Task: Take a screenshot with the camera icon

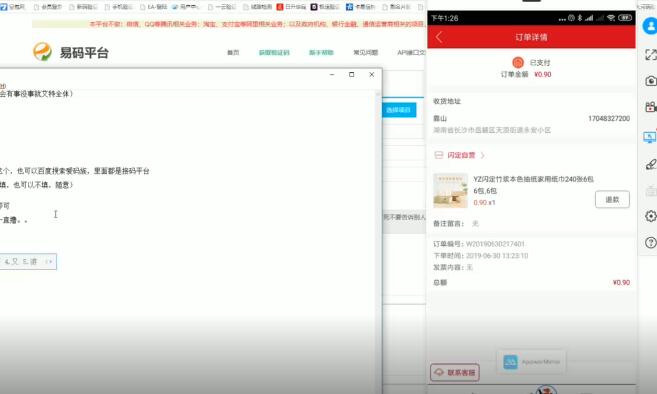Action: tap(651, 80)
